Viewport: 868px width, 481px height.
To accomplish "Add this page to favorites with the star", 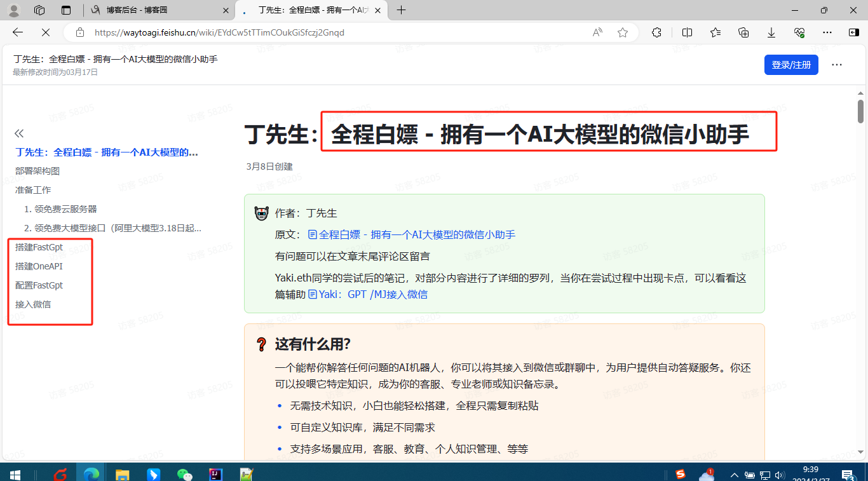I will [x=623, y=32].
